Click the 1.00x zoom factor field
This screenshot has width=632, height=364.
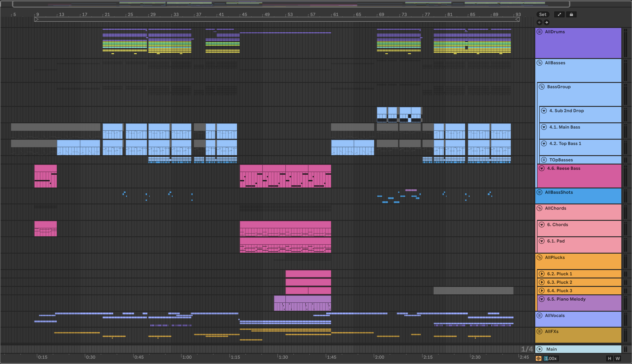(551, 358)
